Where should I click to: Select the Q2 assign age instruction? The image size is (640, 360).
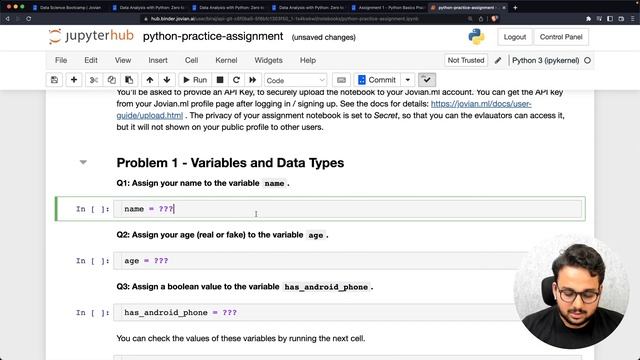222,235
